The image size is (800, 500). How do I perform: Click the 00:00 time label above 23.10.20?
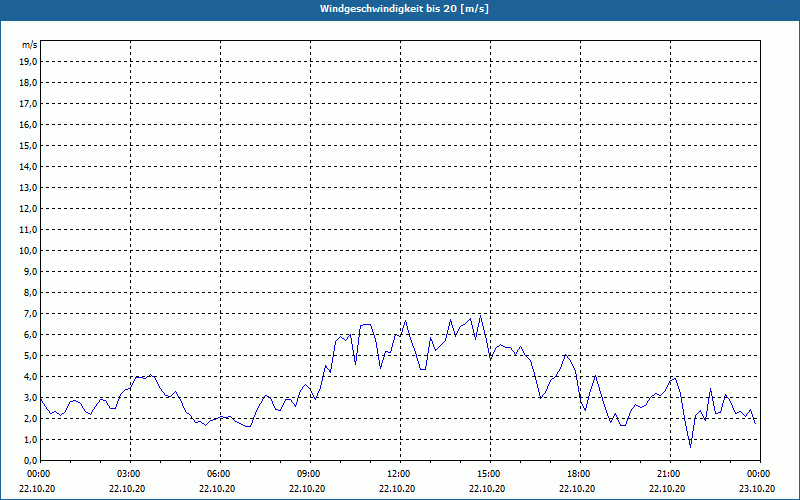click(x=760, y=474)
